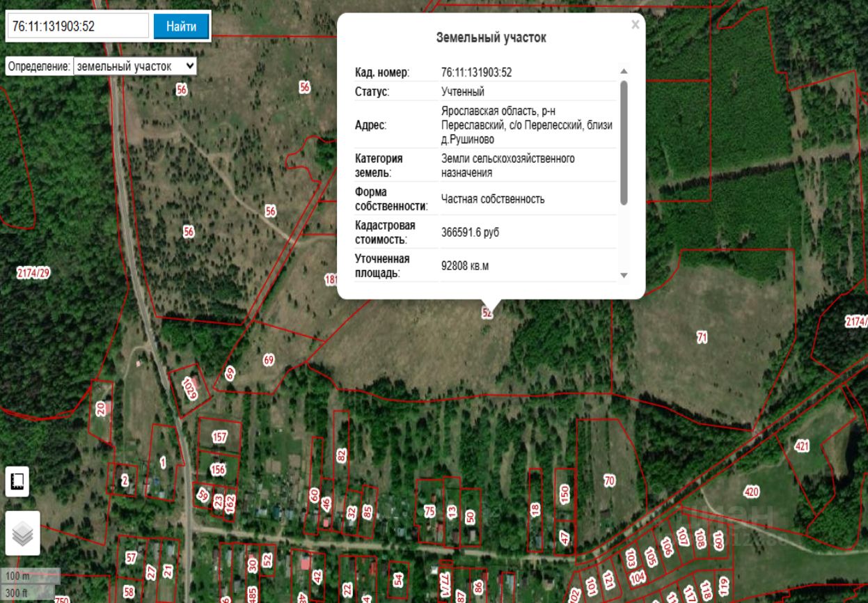868x603 pixels.
Task: Click the Земли сельскохозяйственного назначения value
Action: pyautogui.click(x=508, y=166)
